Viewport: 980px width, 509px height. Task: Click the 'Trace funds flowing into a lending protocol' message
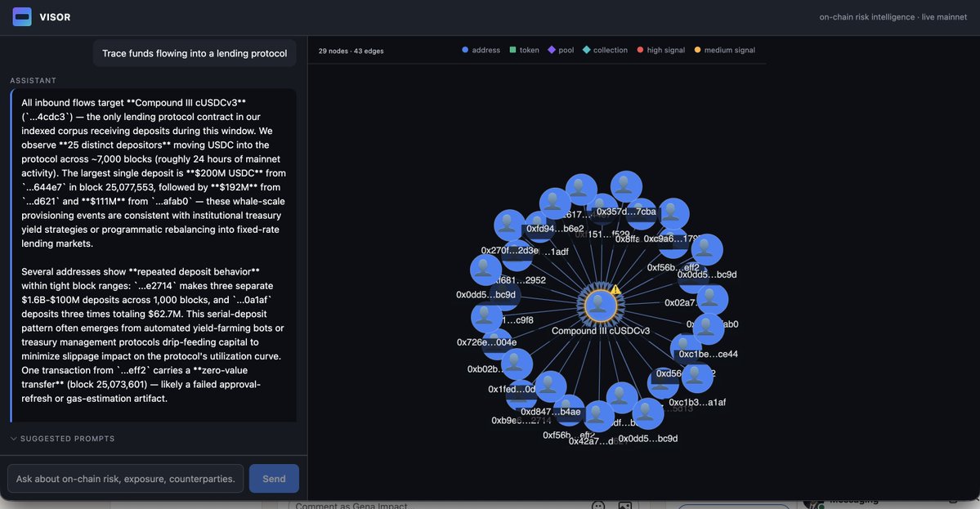pyautogui.click(x=195, y=54)
